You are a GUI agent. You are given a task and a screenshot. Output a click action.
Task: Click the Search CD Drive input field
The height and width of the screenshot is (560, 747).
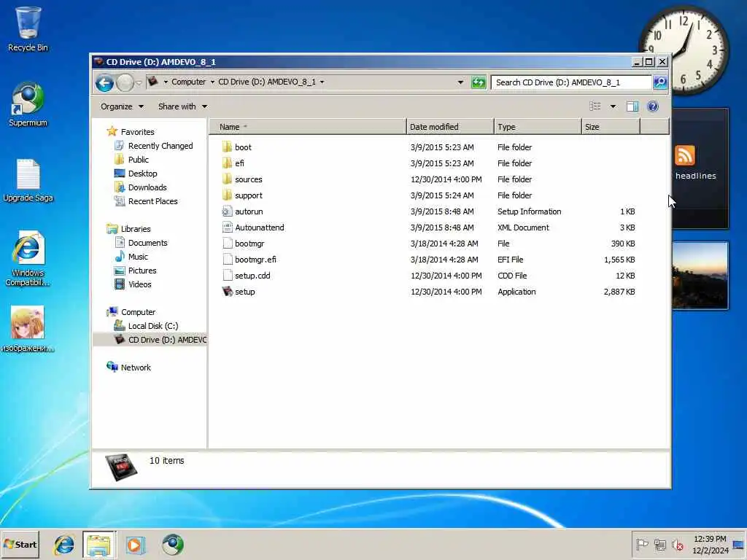[571, 82]
